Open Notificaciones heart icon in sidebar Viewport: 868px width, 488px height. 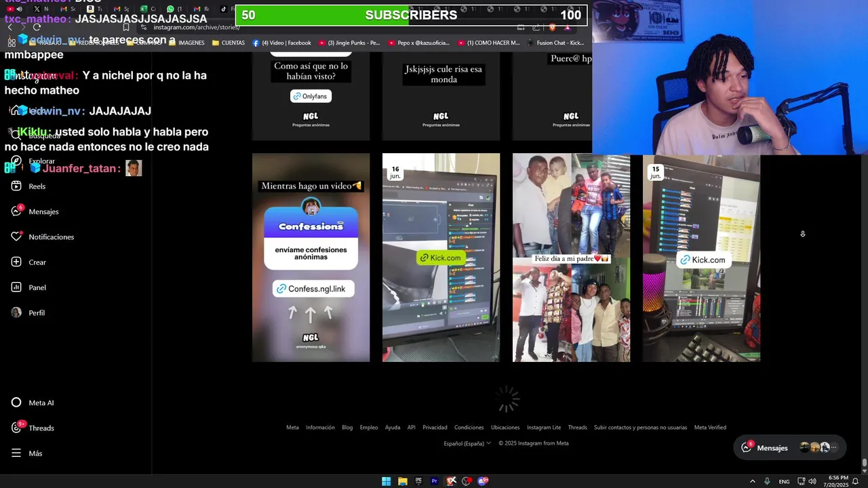(16, 237)
